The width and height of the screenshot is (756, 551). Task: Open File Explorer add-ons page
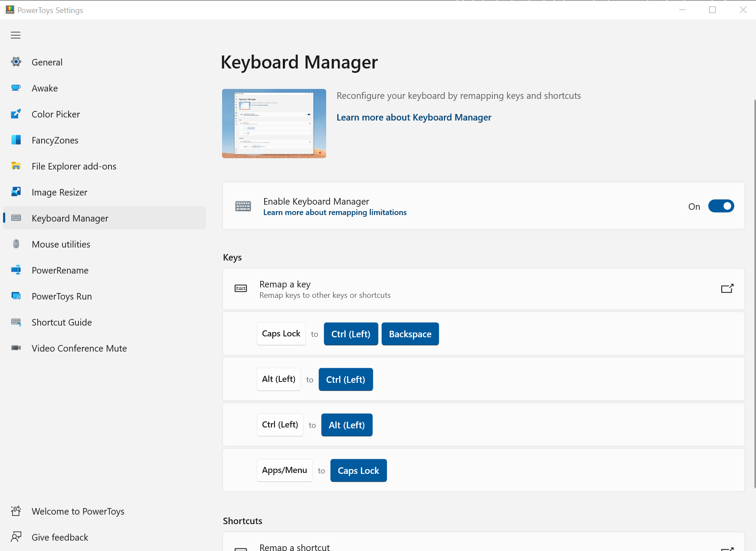(105, 166)
